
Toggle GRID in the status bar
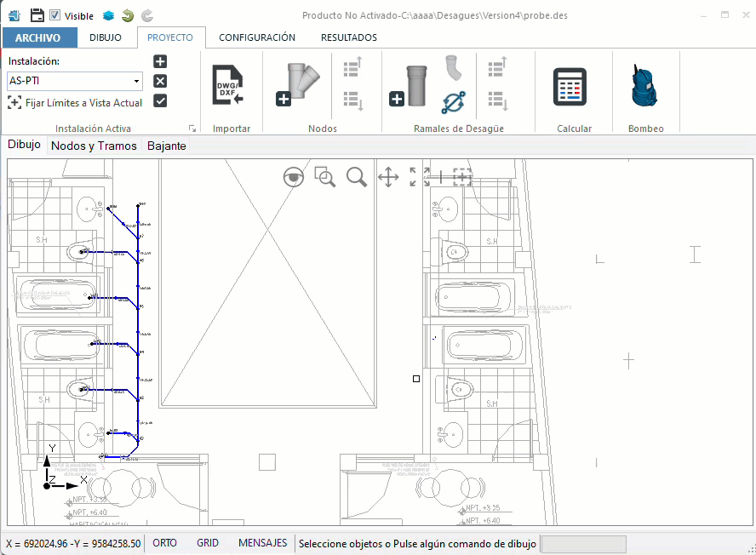click(x=208, y=543)
